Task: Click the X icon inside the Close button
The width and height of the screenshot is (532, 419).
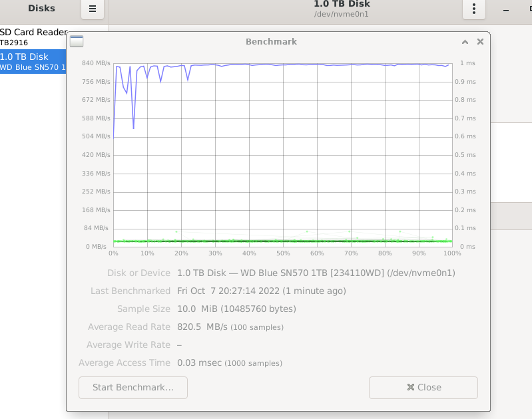Action: 411,388
